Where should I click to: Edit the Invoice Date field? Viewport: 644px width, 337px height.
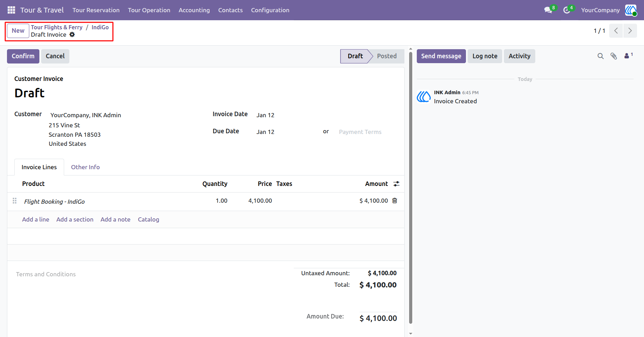pyautogui.click(x=265, y=115)
